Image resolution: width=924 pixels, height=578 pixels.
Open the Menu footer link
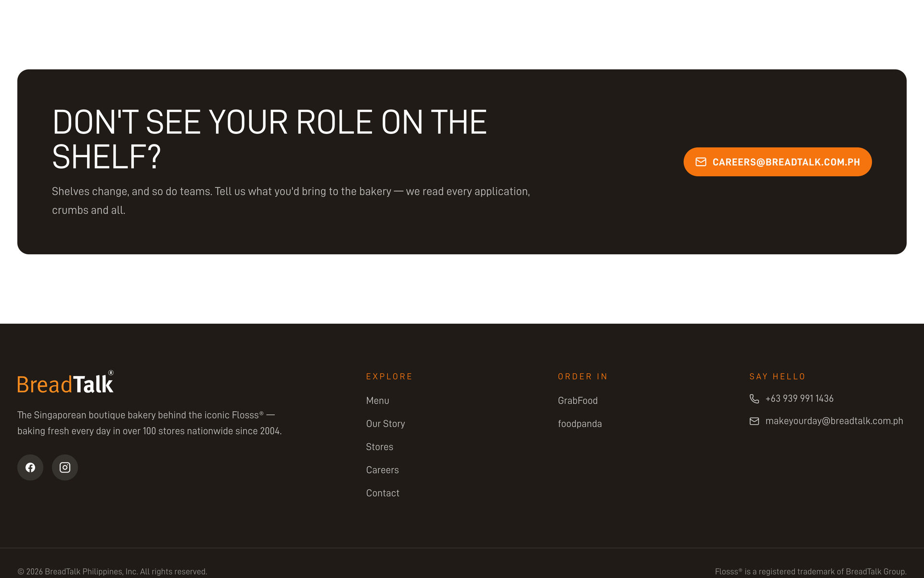click(377, 400)
